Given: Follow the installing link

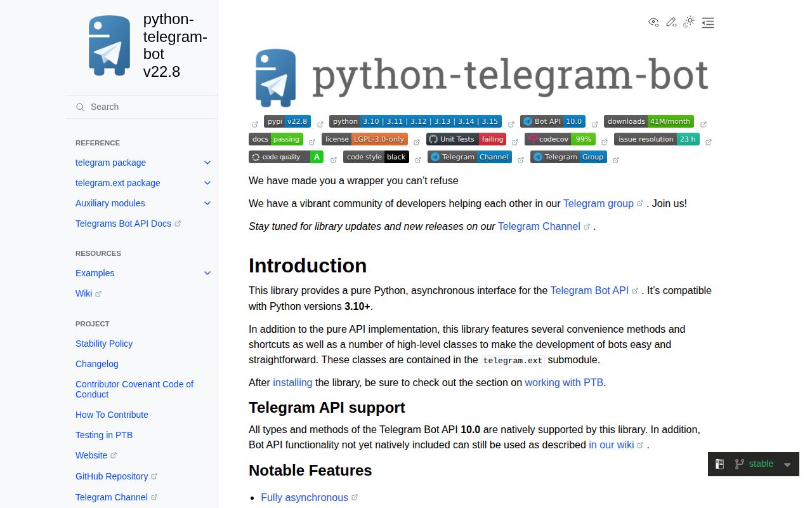Looking at the screenshot, I should click(292, 382).
